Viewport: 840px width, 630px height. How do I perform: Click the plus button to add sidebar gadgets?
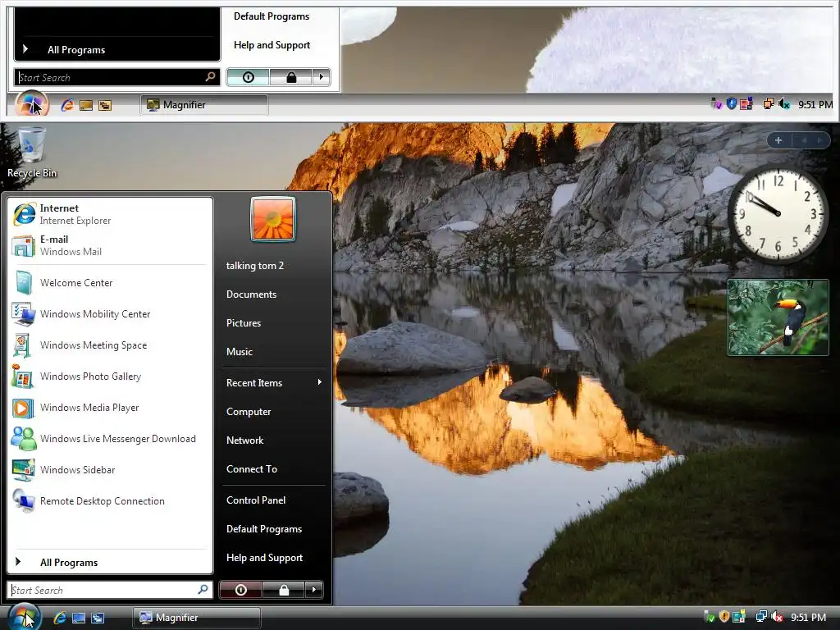[778, 140]
